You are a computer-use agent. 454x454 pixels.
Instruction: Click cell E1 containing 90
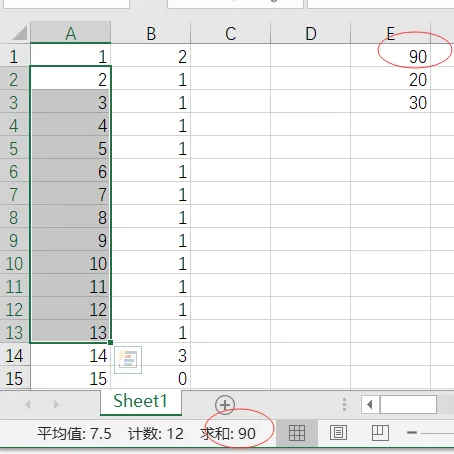pos(391,56)
